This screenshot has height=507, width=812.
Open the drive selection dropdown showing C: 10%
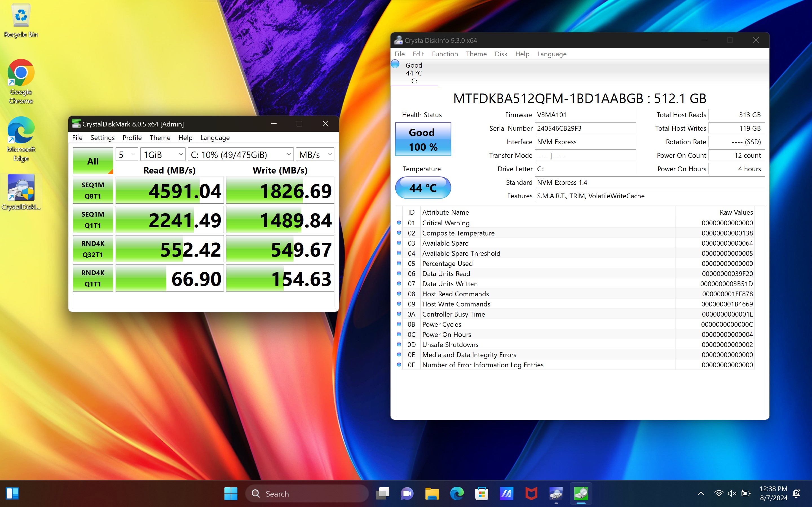240,154
